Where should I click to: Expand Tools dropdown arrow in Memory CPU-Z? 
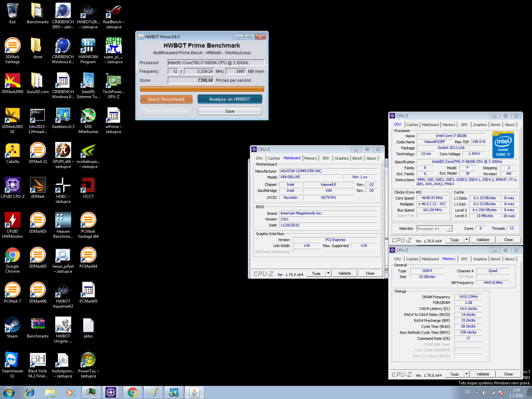466,374
